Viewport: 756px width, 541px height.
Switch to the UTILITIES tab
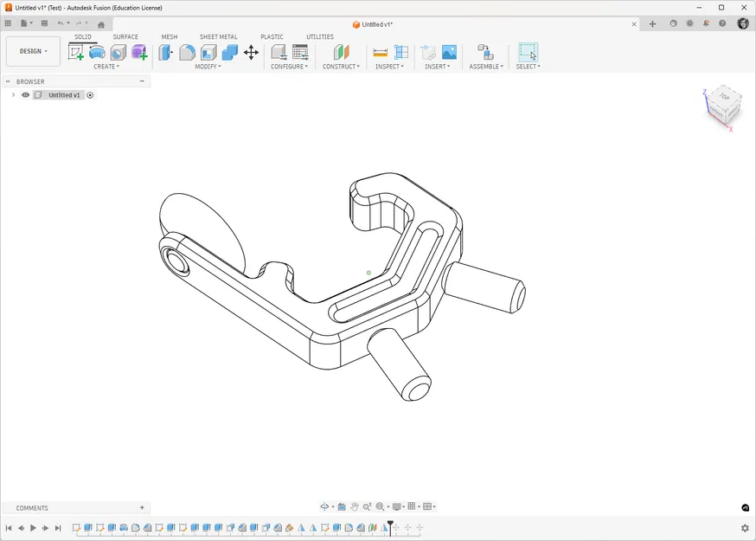coord(320,36)
